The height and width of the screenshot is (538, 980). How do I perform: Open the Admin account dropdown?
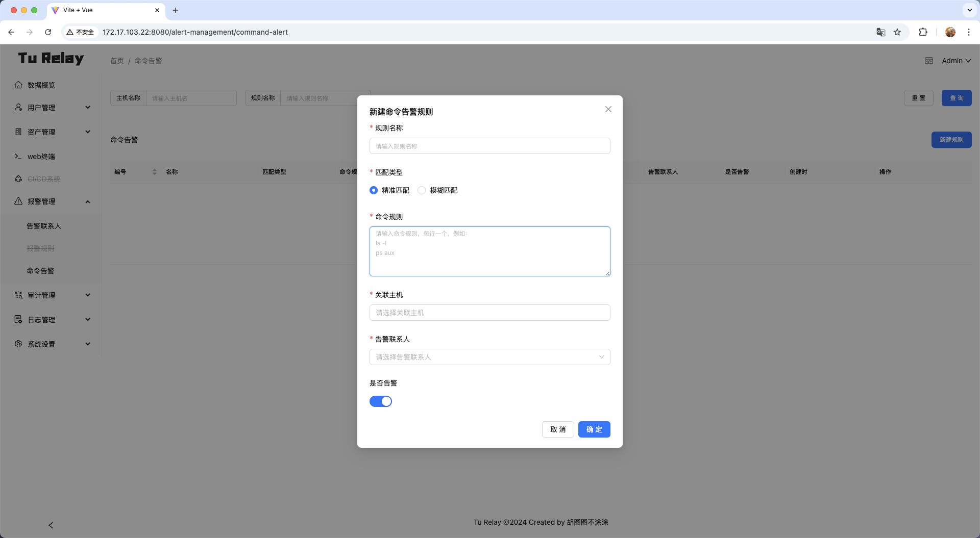(x=955, y=61)
